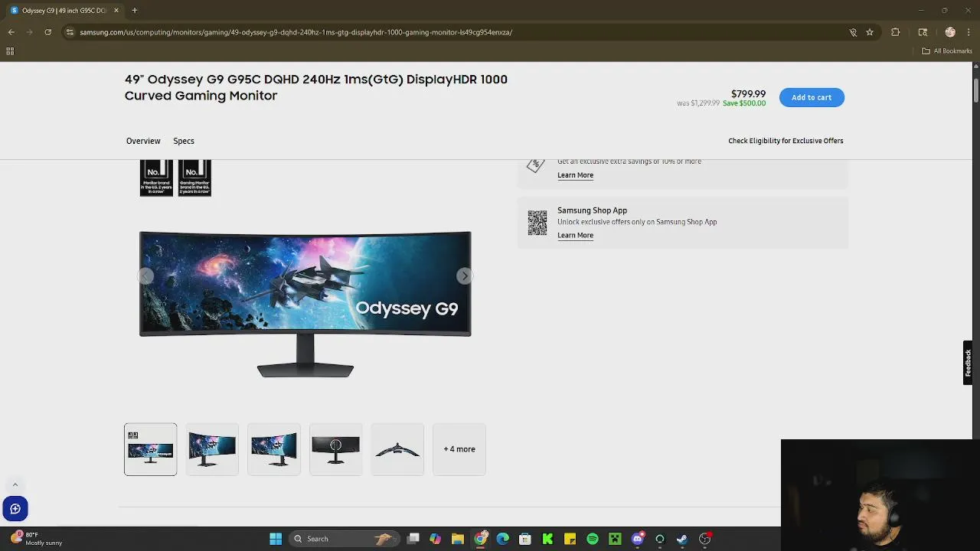This screenshot has height=551, width=980.
Task: Open the Chrome extensions menu
Action: click(895, 32)
